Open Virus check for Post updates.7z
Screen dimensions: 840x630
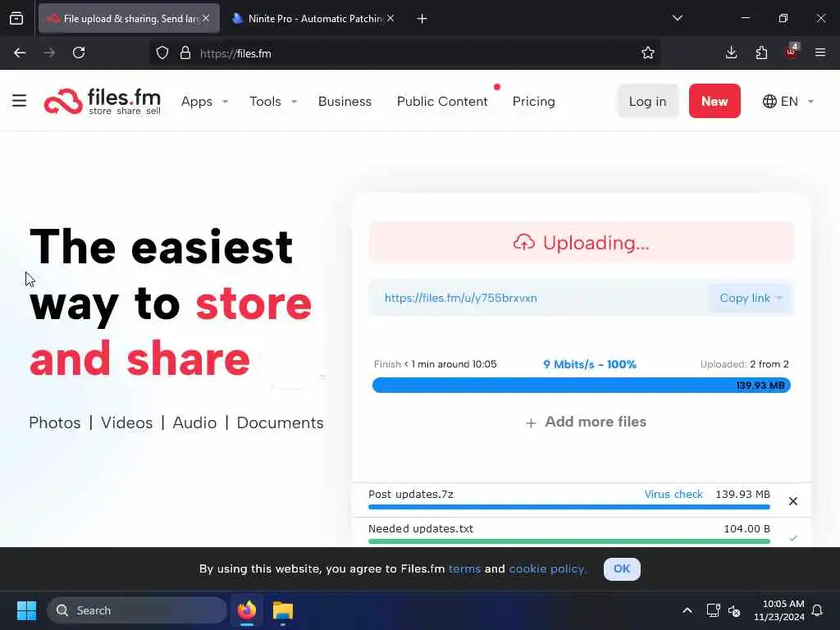(673, 494)
